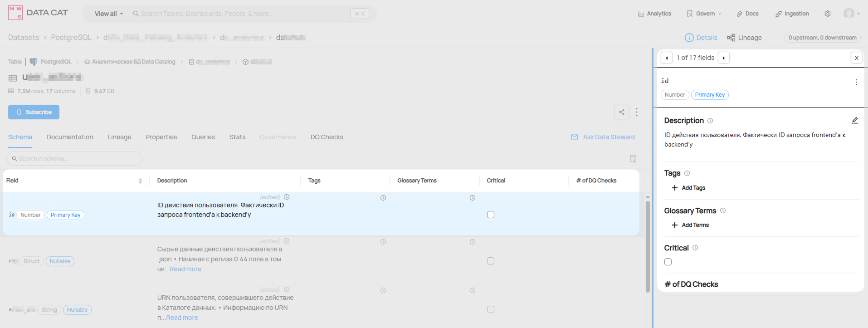Toggle Critical checkbox in side panel

(x=668, y=262)
